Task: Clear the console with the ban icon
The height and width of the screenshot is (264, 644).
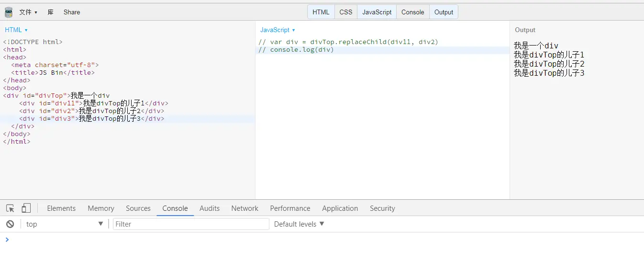Action: tap(10, 224)
